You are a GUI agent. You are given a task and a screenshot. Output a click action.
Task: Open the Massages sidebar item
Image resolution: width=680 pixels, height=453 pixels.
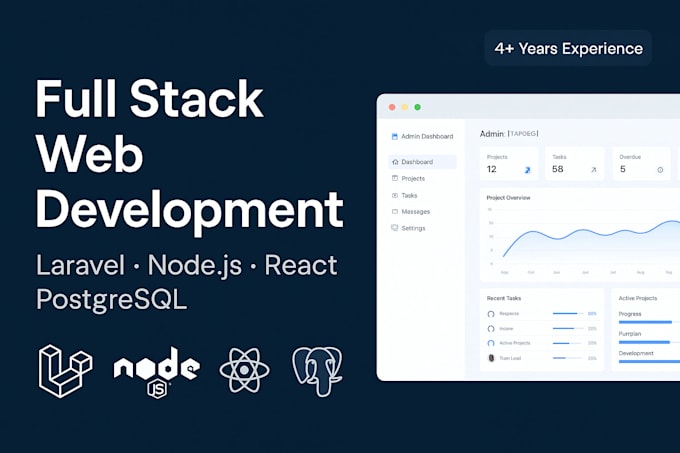[411, 212]
